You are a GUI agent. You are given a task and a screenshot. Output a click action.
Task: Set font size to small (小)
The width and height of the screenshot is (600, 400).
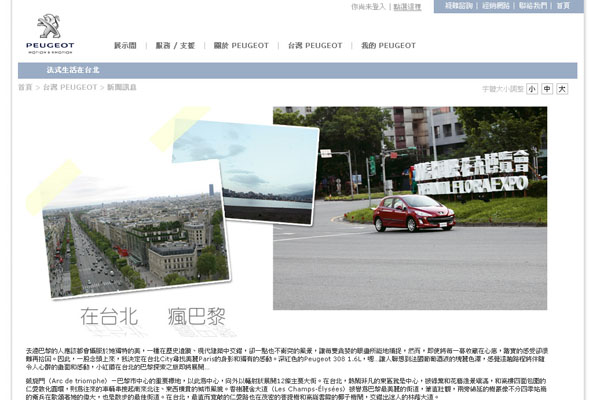click(532, 89)
